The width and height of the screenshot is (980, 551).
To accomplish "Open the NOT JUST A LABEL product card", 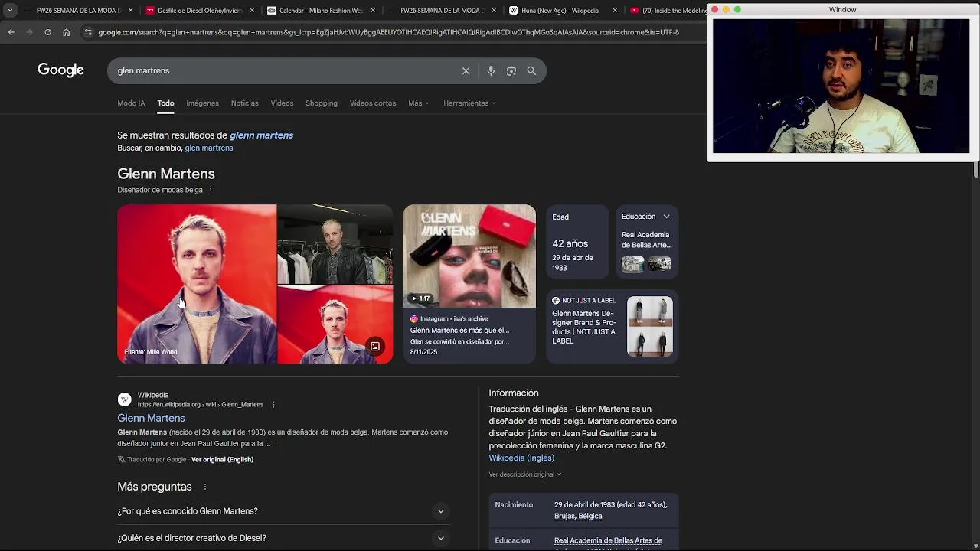I will point(612,327).
